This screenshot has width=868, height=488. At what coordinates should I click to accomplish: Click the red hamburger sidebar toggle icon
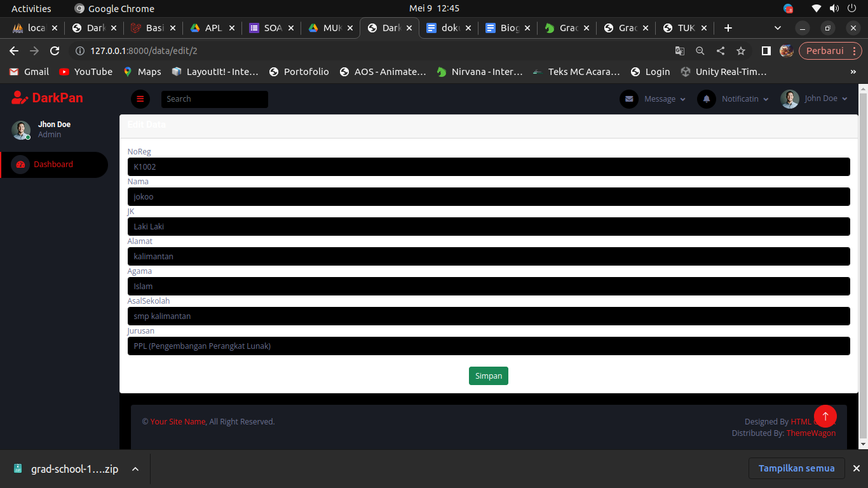(x=140, y=99)
